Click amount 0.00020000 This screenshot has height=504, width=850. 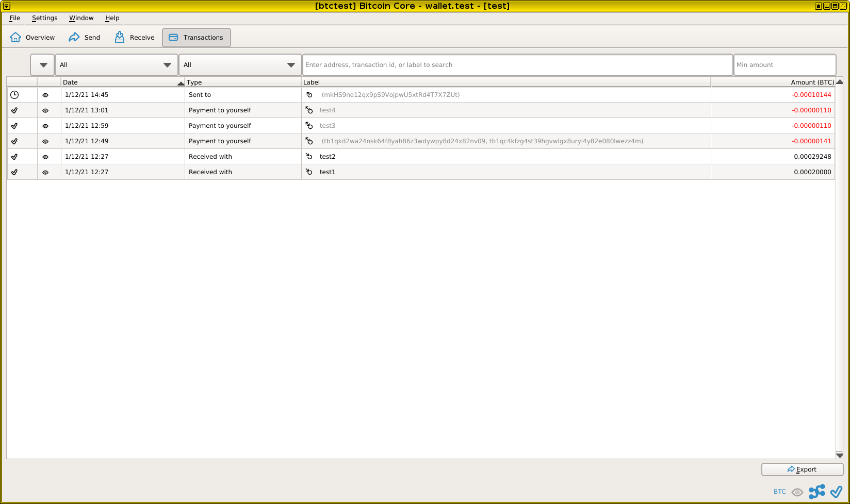812,172
